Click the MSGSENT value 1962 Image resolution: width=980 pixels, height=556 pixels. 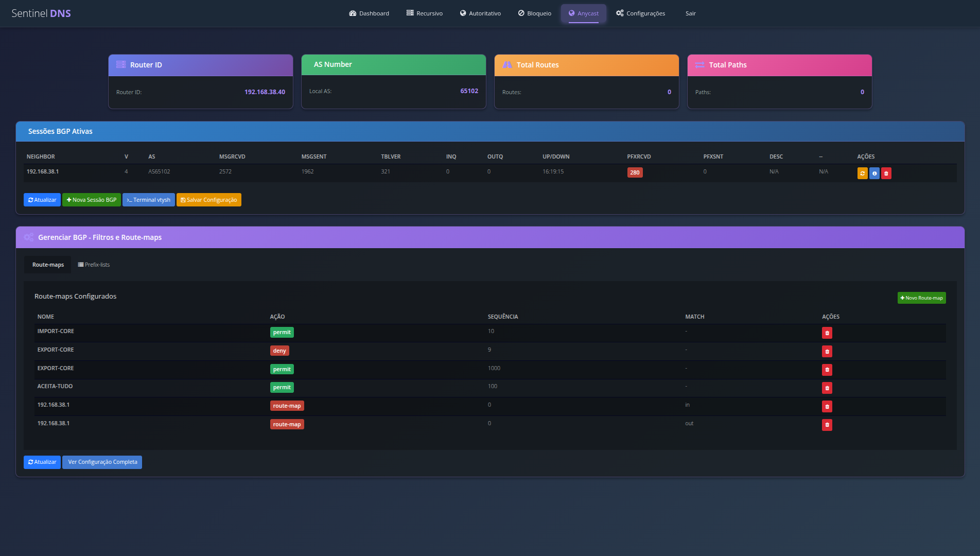tap(307, 172)
